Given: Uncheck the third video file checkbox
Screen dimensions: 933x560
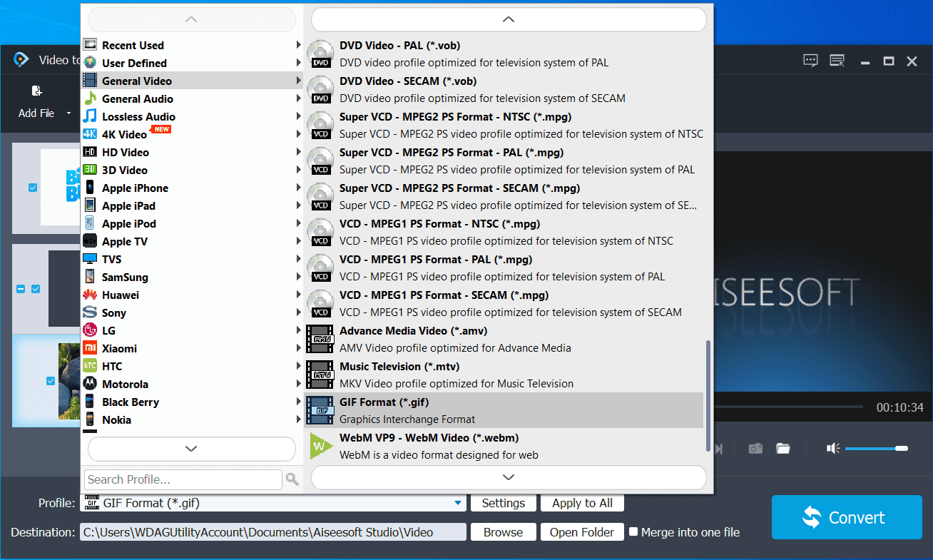Looking at the screenshot, I should click(x=51, y=381).
